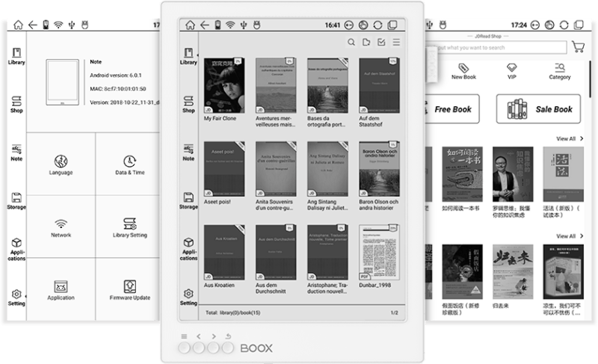Open Date & Time settings tile

[x=129, y=164]
